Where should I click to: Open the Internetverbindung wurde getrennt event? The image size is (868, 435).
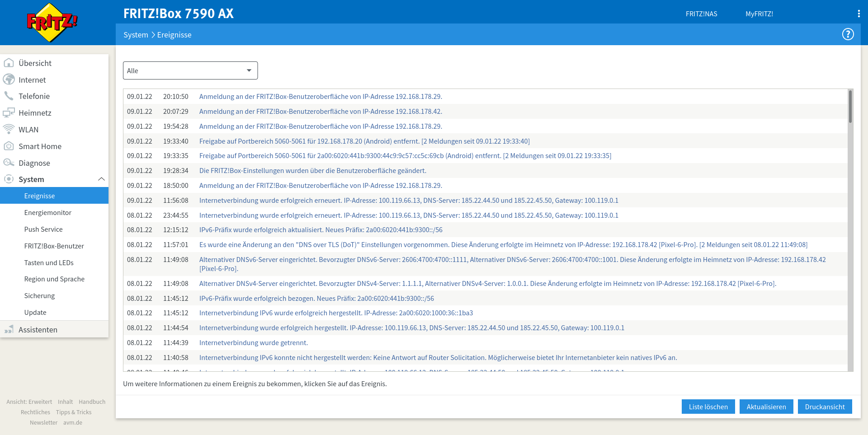point(254,342)
